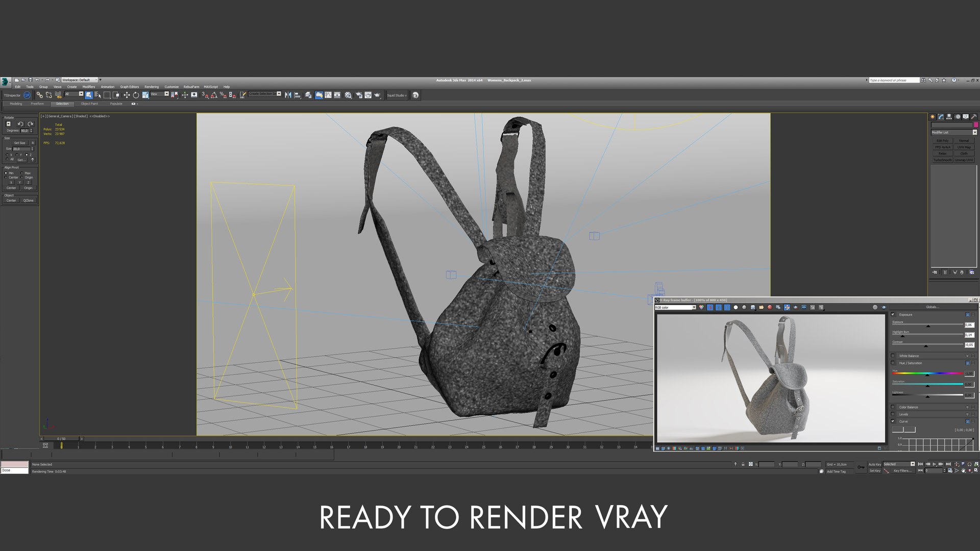Open the MAXScript menu
The image size is (980, 551).
[x=211, y=87]
